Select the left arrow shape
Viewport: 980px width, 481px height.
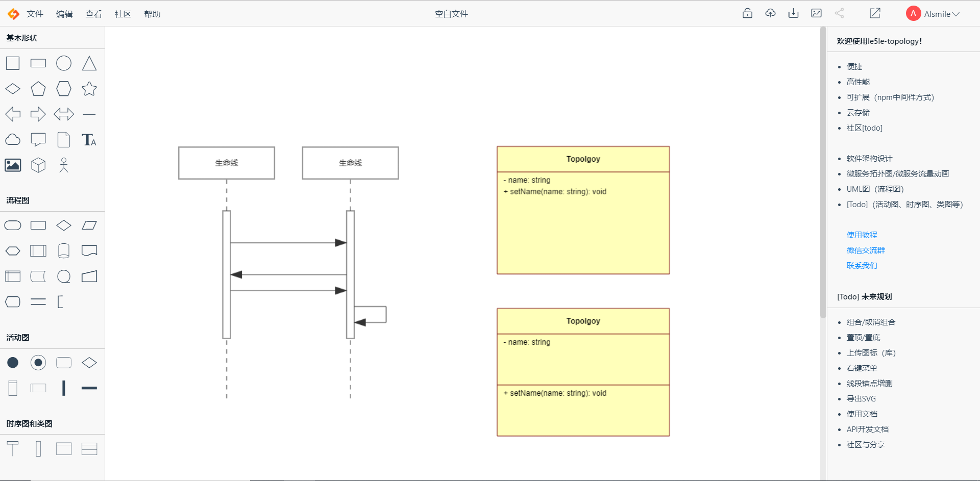[x=13, y=114]
